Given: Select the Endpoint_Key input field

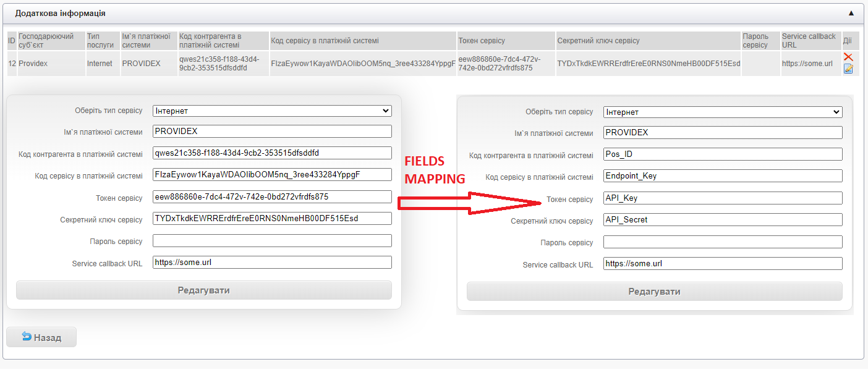Looking at the screenshot, I should coord(723,176).
